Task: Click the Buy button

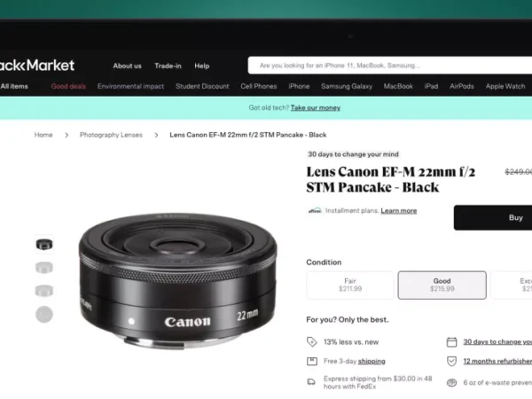Action: (493, 217)
